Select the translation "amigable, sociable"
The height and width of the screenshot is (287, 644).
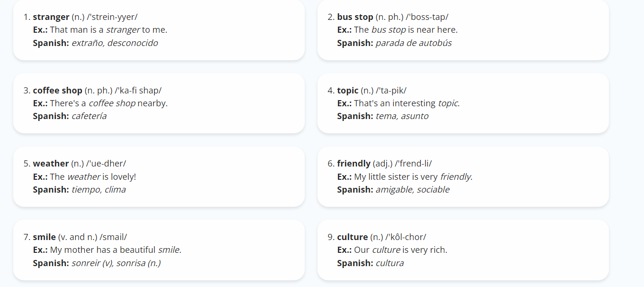[413, 190]
